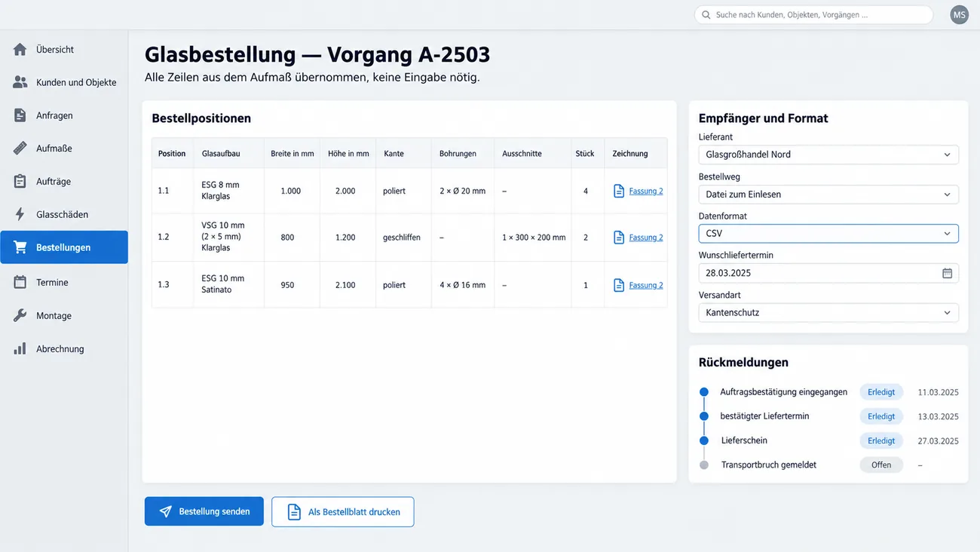Click the paper plane icon on Bestellung senden

tap(166, 511)
